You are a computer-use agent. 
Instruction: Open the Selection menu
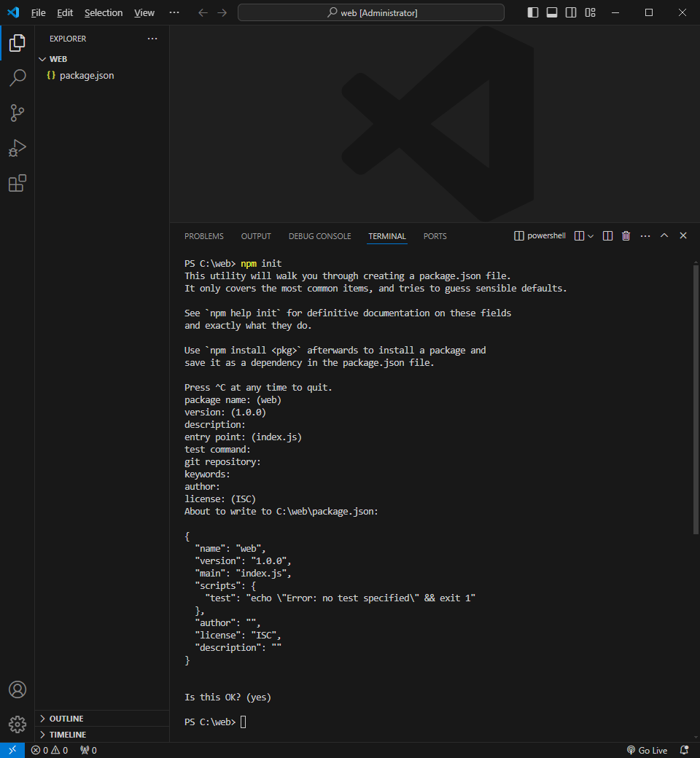104,12
